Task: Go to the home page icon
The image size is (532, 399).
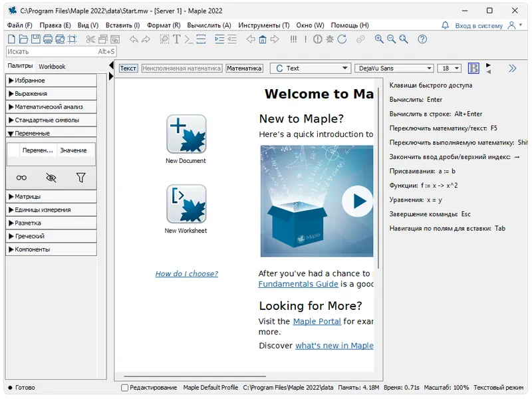Action: point(263,39)
